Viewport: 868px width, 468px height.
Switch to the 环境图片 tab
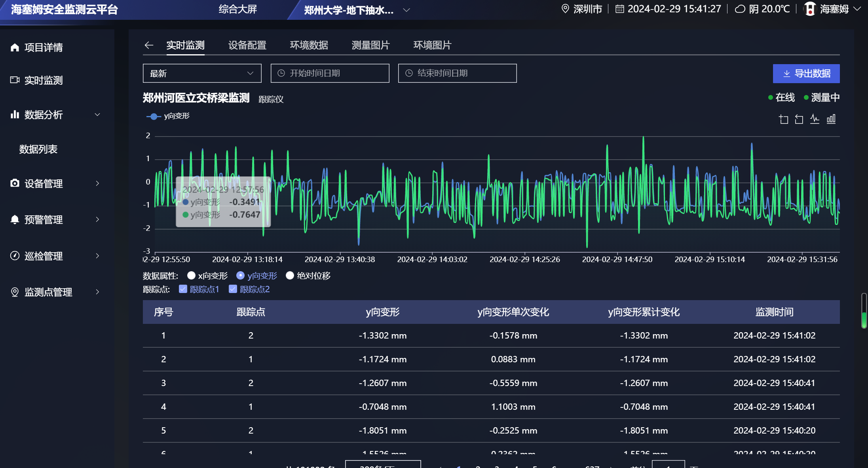432,45
